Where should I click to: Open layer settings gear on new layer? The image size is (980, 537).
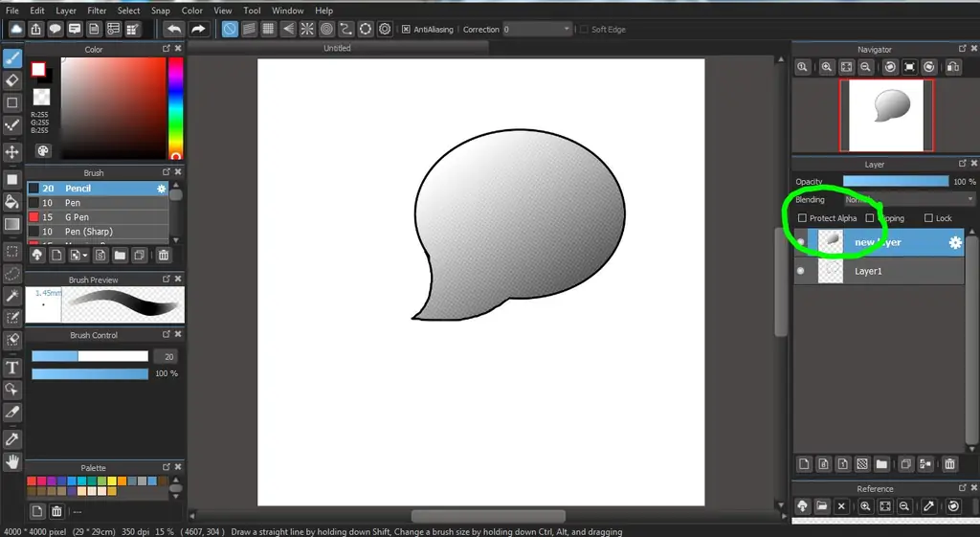tap(955, 242)
